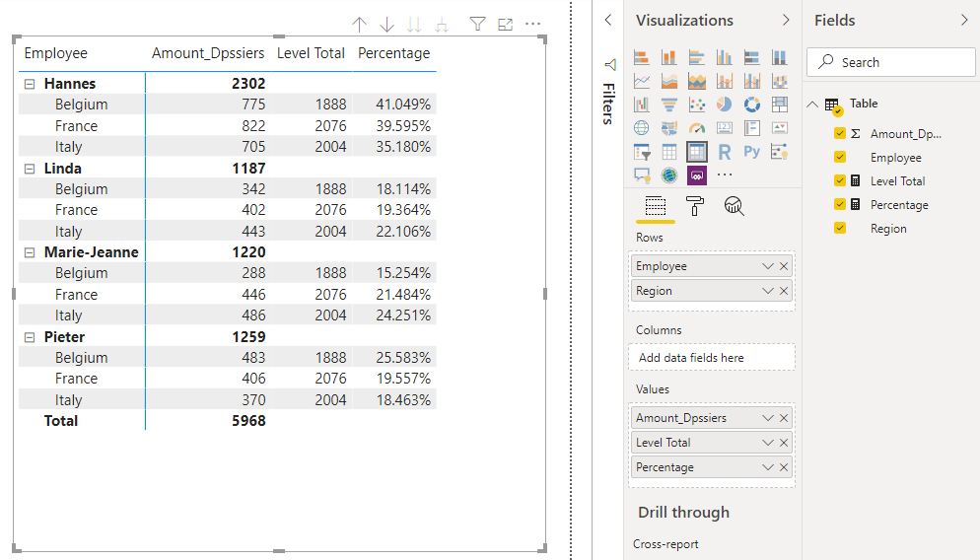980x560 pixels.
Task: Uncheck the Level Total field checkbox
Action: (x=840, y=180)
